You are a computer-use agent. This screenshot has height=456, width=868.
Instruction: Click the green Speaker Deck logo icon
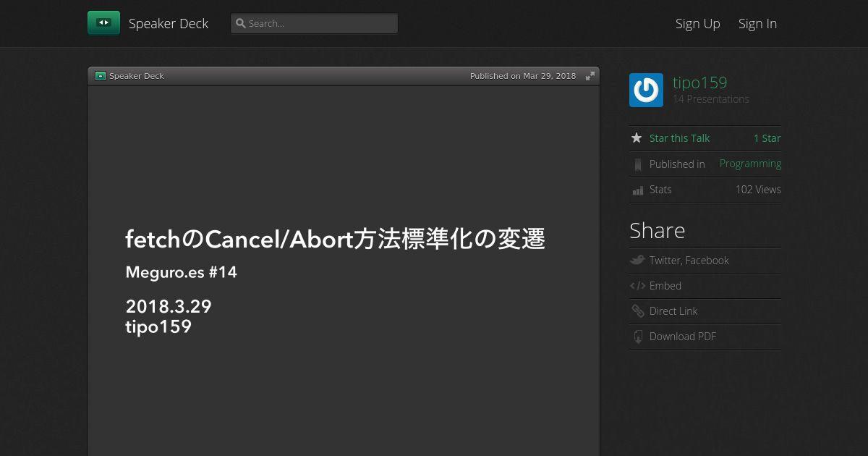pos(103,23)
